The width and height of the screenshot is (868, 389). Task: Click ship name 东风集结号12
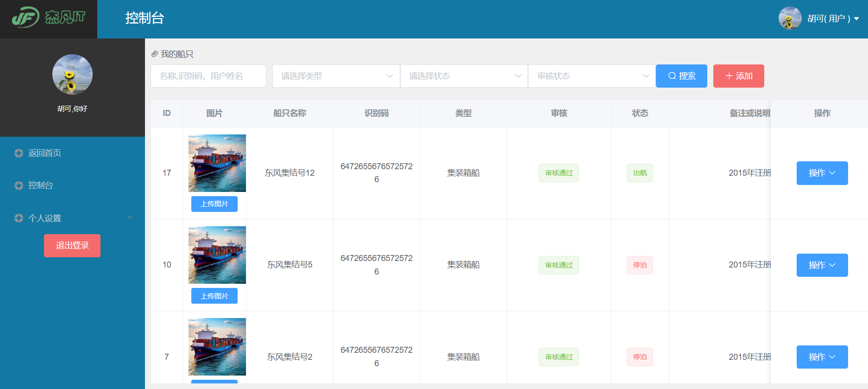pyautogui.click(x=289, y=173)
